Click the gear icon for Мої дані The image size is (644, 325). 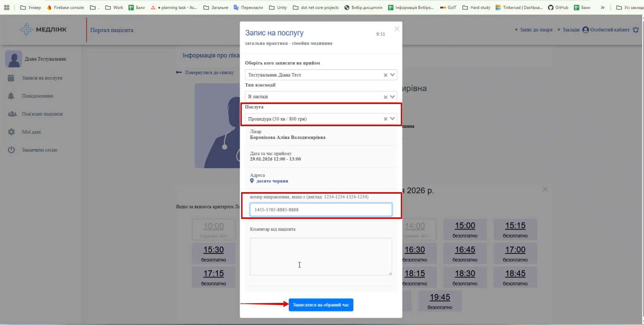[11, 132]
